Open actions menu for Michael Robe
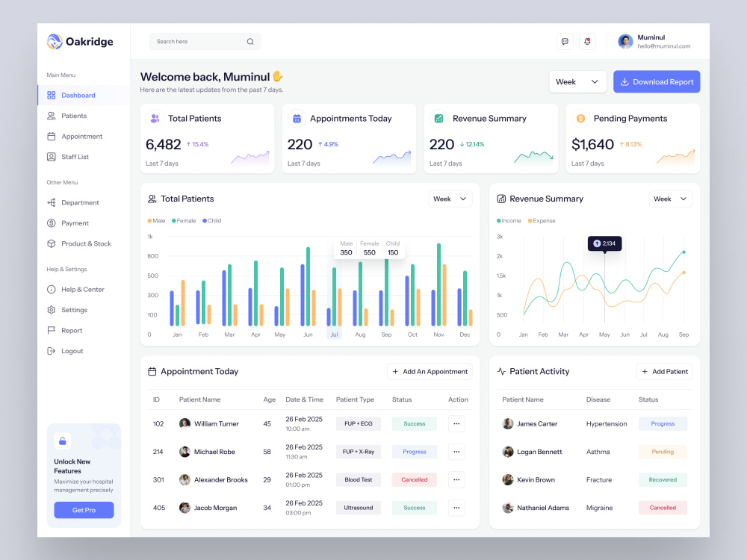This screenshot has height=560, width=747. (x=456, y=452)
